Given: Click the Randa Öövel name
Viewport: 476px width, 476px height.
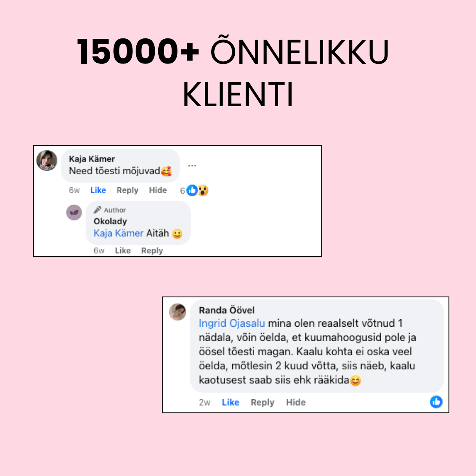Looking at the screenshot, I should tap(227, 310).
